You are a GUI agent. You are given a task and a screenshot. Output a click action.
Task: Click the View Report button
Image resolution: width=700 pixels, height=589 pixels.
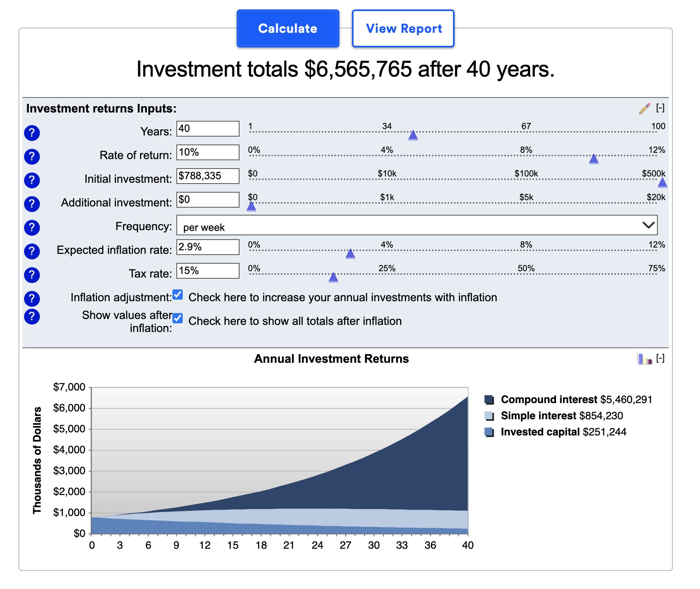[x=403, y=28]
